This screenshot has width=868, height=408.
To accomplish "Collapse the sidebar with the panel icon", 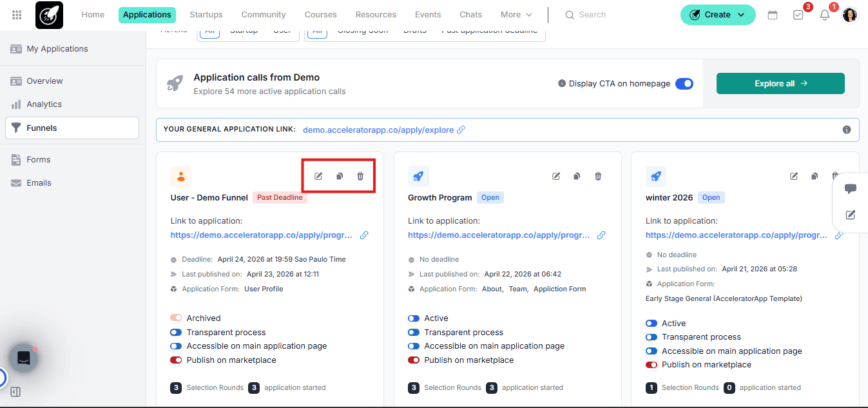I will pos(16,392).
